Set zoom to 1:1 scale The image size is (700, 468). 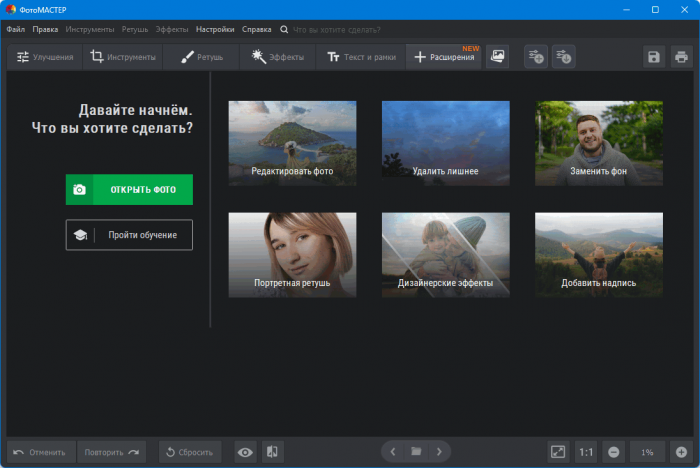click(586, 452)
